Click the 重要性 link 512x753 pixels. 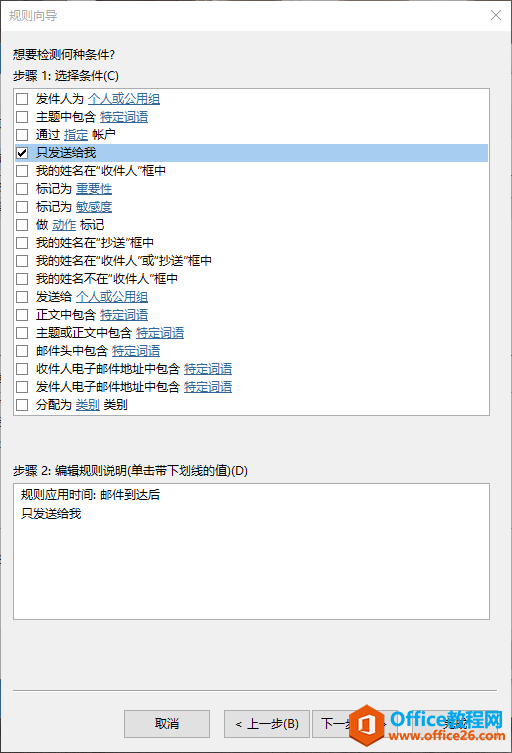pyautogui.click(x=94, y=189)
